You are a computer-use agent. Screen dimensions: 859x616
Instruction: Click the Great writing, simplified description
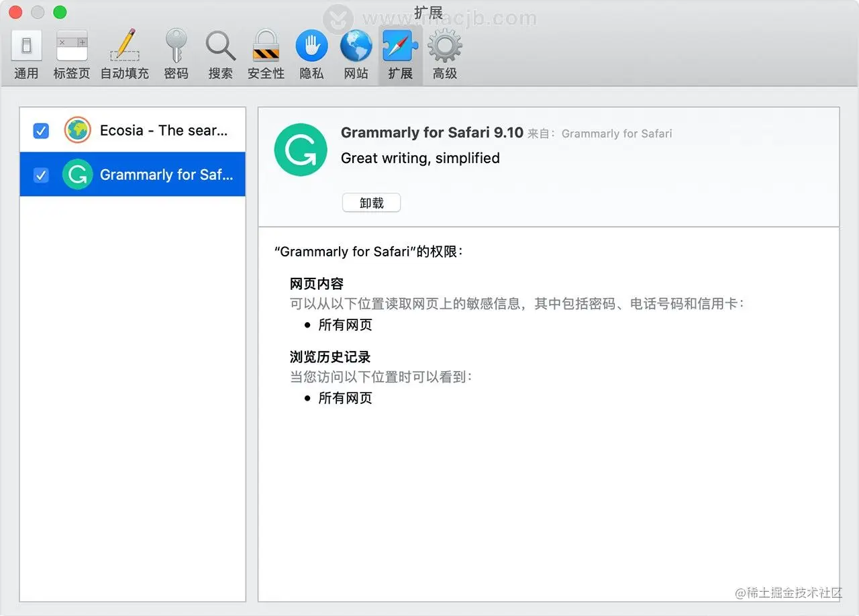420,158
